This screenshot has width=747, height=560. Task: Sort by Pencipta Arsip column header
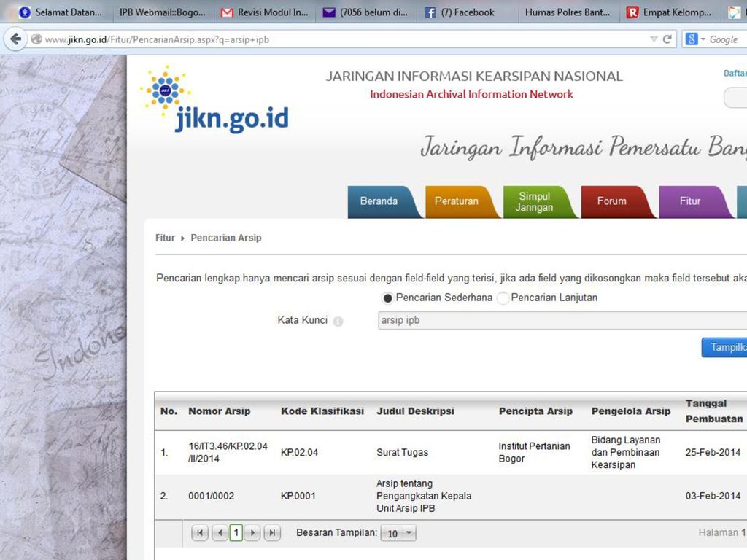click(x=535, y=411)
